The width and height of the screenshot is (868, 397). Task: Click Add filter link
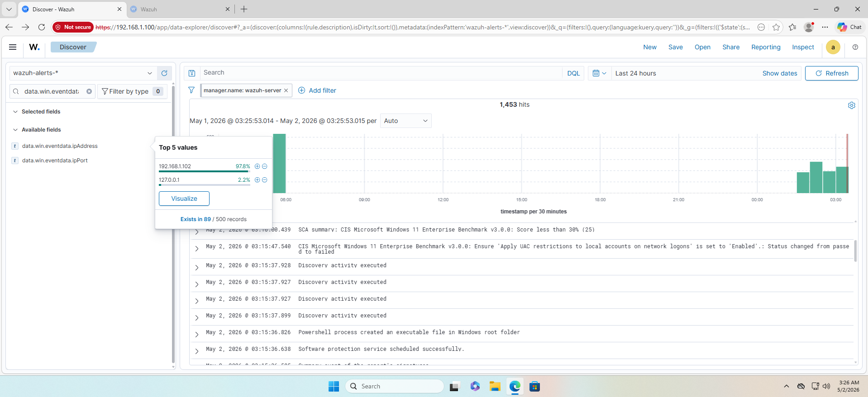(x=317, y=90)
